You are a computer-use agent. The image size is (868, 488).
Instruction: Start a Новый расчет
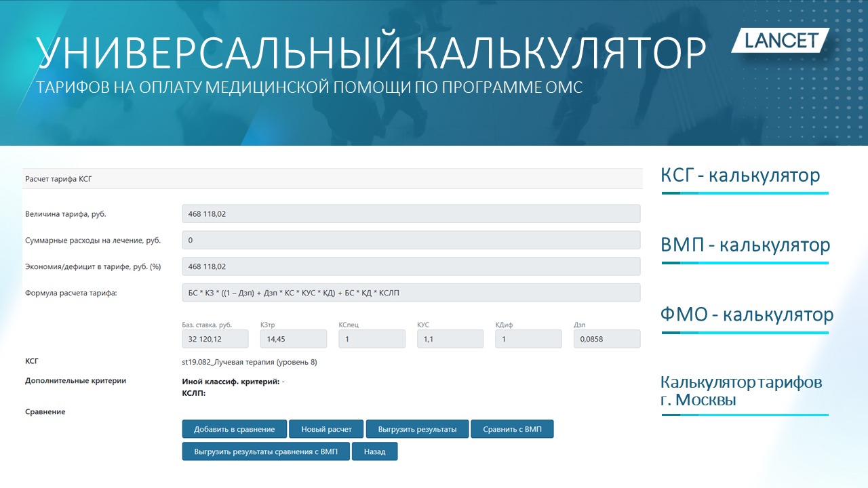click(326, 429)
